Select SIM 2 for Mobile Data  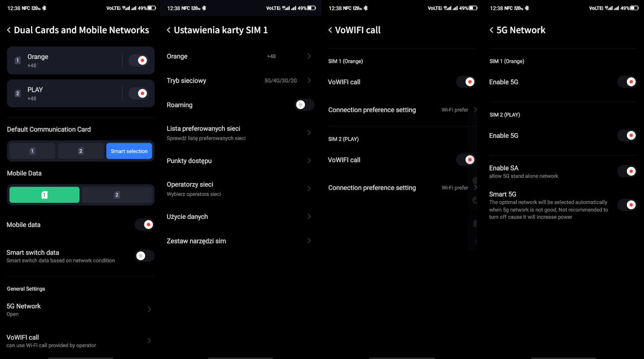tap(117, 195)
